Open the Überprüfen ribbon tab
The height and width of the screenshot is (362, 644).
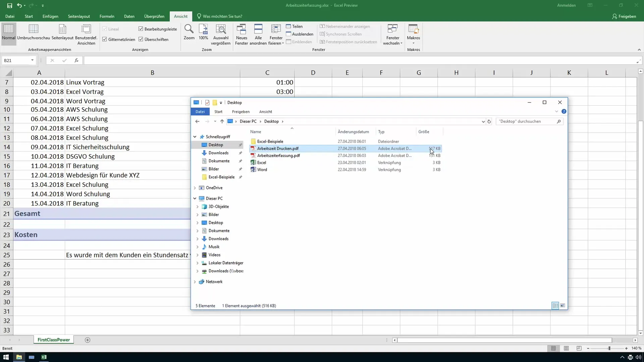click(x=154, y=16)
